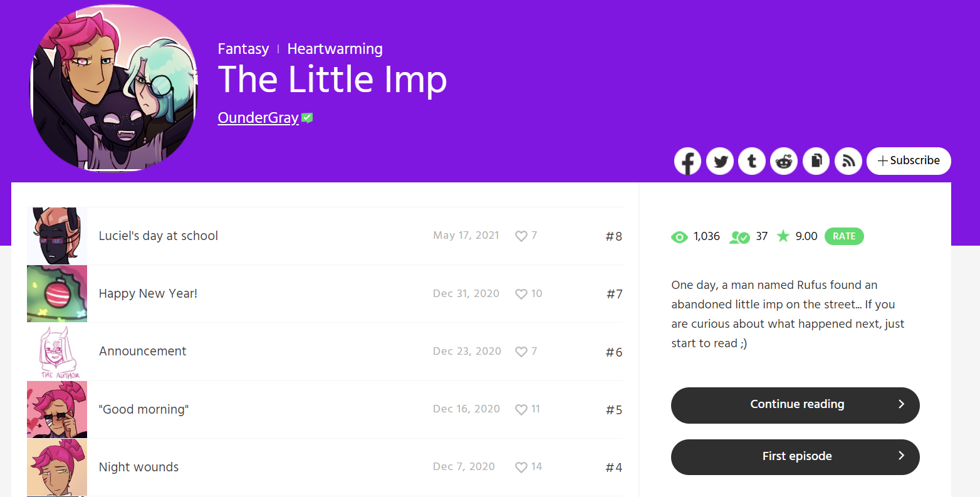
Task: Click the First episode chevron arrow
Action: coord(901,457)
